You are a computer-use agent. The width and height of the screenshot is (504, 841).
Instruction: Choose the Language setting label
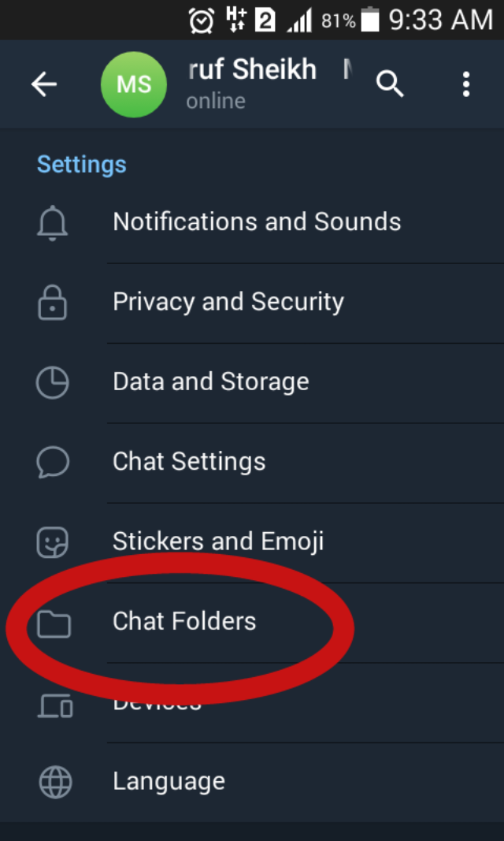tap(169, 781)
